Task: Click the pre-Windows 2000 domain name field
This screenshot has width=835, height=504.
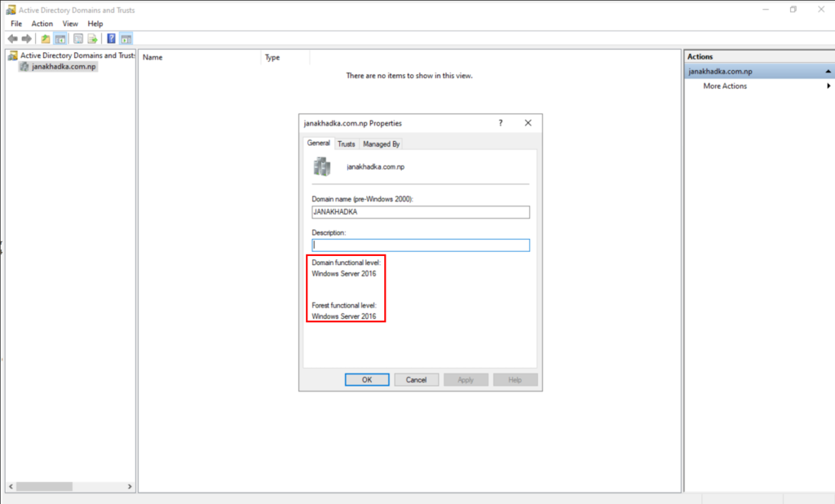Action: click(x=421, y=212)
